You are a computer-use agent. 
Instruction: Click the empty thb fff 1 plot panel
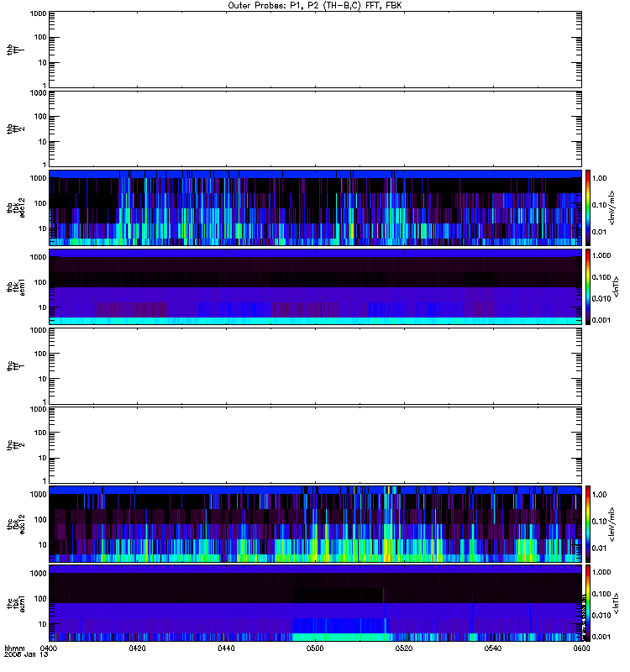click(316, 50)
